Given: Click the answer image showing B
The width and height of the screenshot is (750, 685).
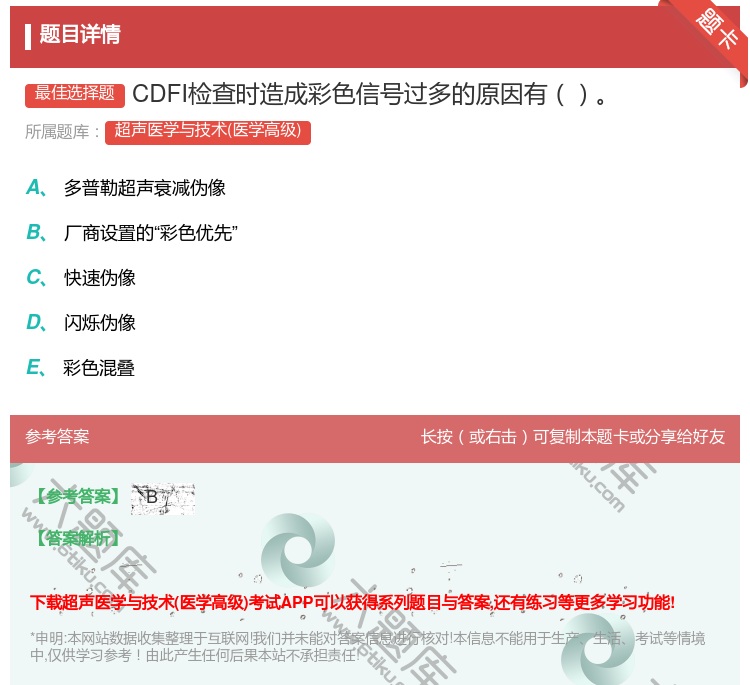Looking at the screenshot, I should tap(163, 498).
